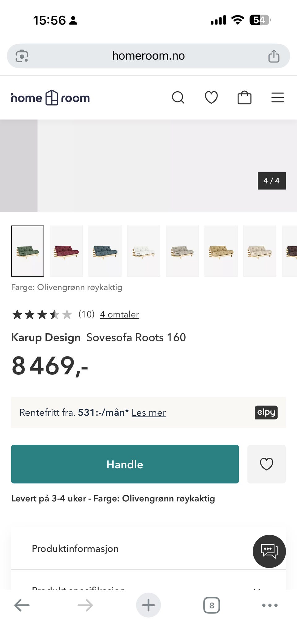Choose the mustard yellow sofa variant
297x644 pixels.
(221, 251)
